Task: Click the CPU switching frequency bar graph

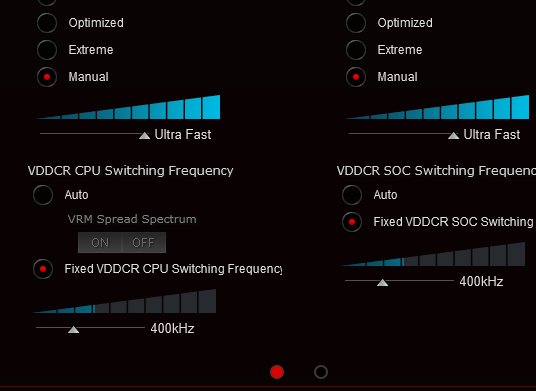Action: (124, 301)
